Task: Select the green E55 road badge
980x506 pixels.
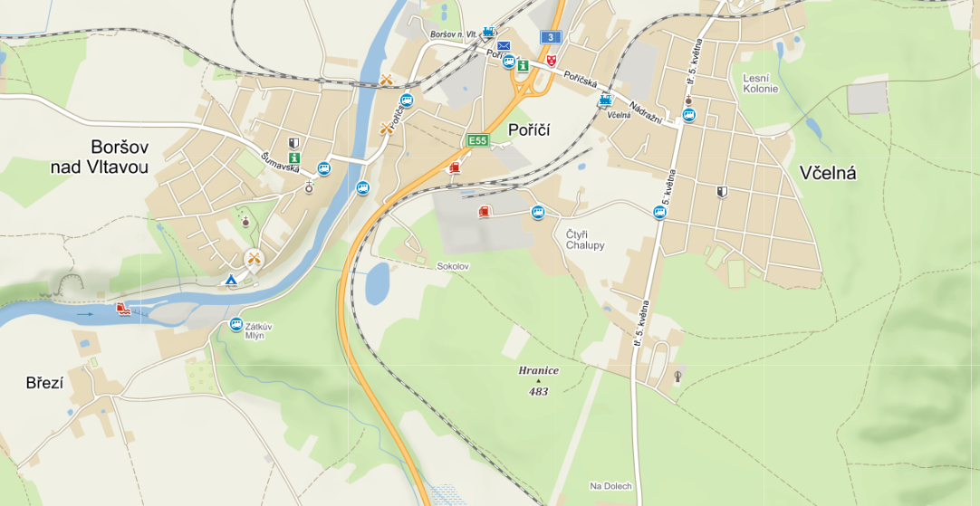Action: pos(478,140)
